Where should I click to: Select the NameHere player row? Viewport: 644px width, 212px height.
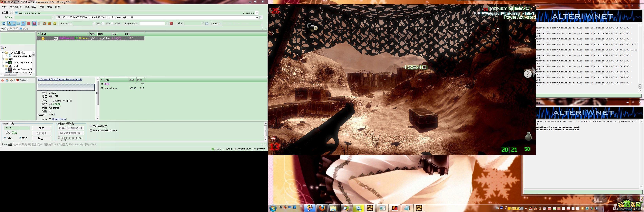(x=122, y=88)
